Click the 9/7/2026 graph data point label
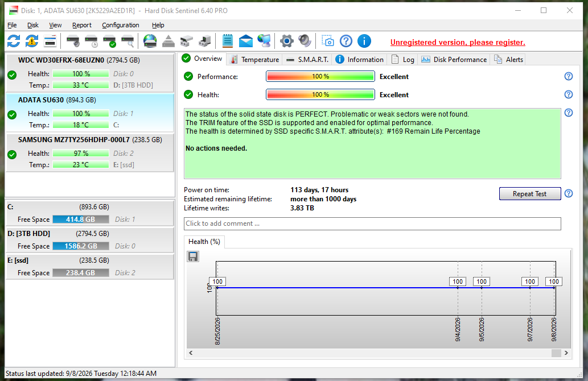The height and width of the screenshot is (381, 588). pyautogui.click(x=530, y=281)
